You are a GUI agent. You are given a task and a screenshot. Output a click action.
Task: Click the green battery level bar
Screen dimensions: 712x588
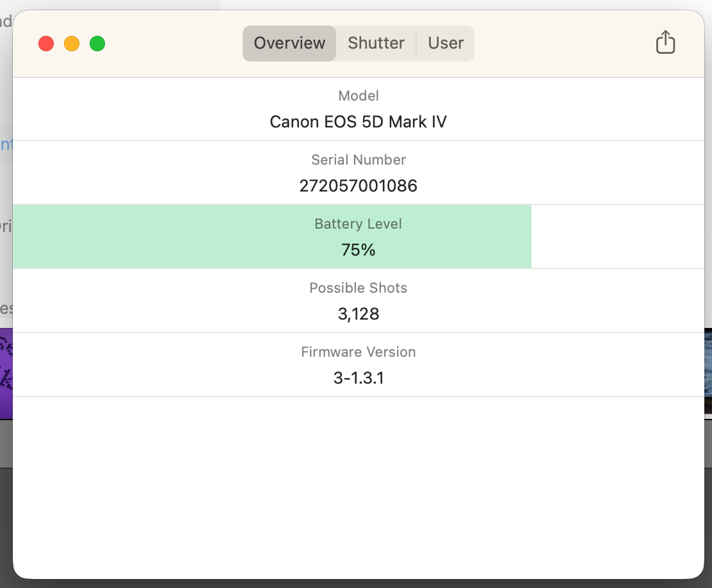point(272,236)
